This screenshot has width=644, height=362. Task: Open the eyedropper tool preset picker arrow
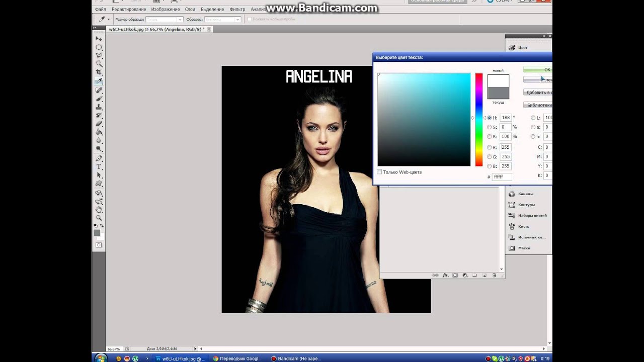point(109,19)
